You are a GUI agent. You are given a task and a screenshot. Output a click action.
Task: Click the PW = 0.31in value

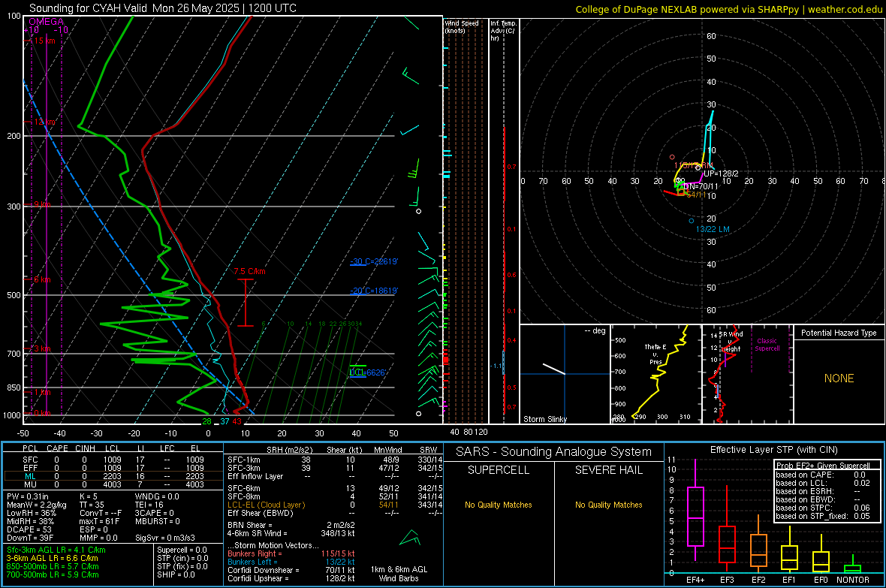coord(28,496)
